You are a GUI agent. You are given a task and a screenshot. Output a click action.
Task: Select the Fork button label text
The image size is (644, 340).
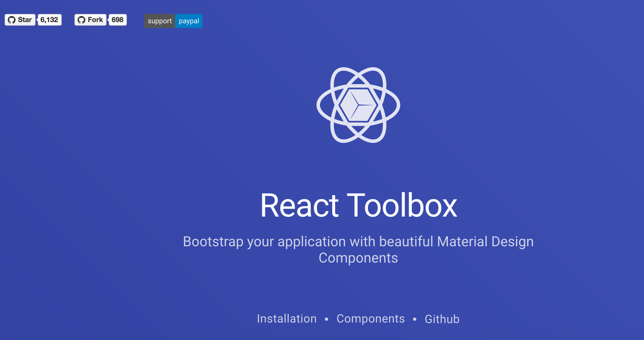[x=96, y=20]
